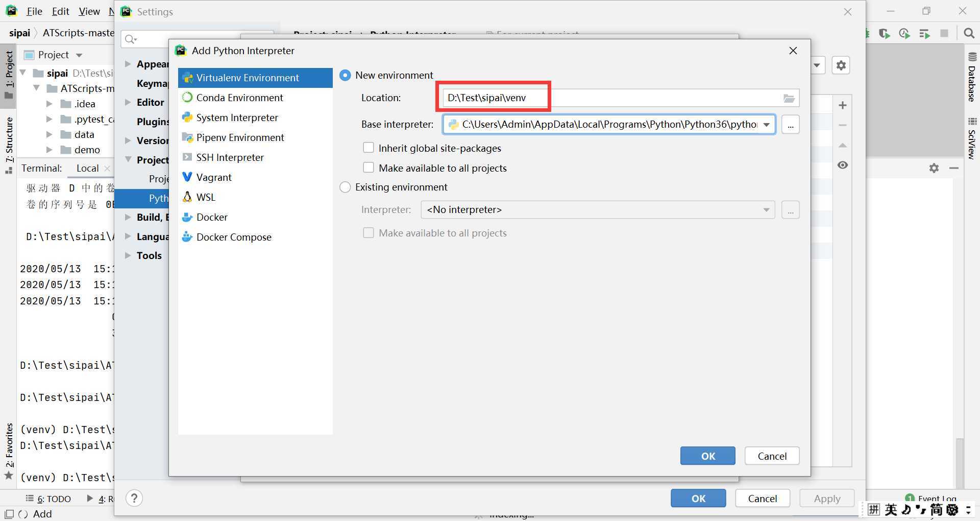The width and height of the screenshot is (980, 521).
Task: Open View menu
Action: point(89,11)
